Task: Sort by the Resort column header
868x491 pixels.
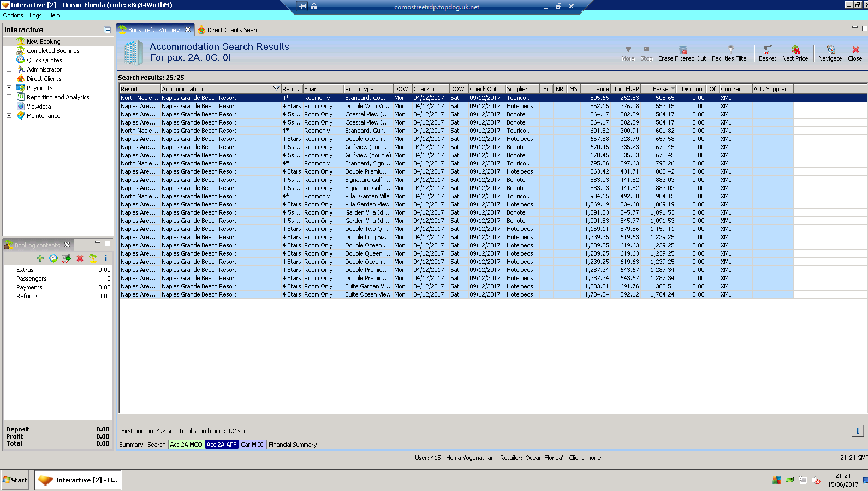Action: pyautogui.click(x=140, y=89)
